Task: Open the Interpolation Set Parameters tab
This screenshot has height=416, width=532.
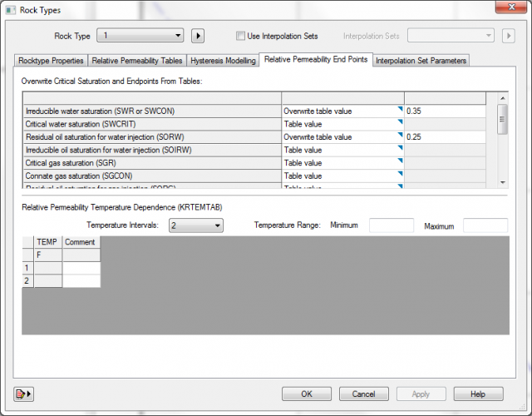Action: (x=421, y=61)
